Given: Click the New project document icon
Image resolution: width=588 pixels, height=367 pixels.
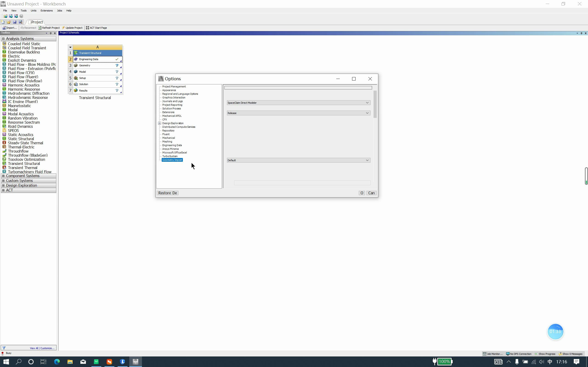Looking at the screenshot, I should 3,22.
